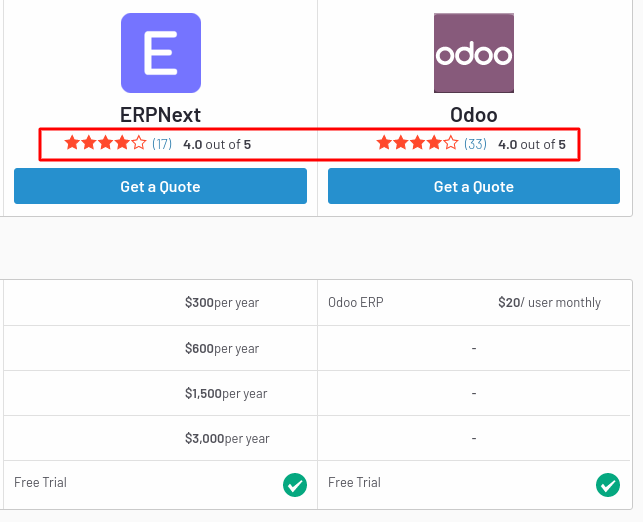Click Odoo star rating icons
The width and height of the screenshot is (643, 522).
point(417,143)
